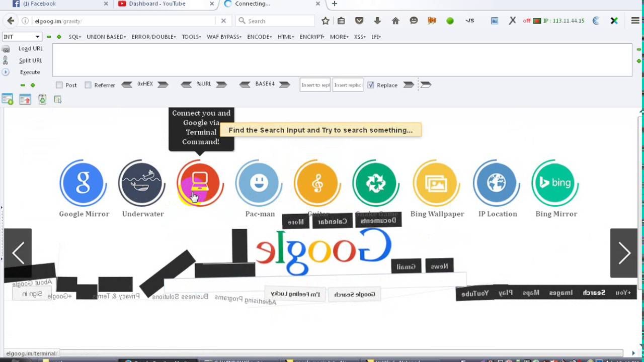The height and width of the screenshot is (362, 644).
Task: Open the Pac-man smiley icon
Action: click(x=259, y=183)
